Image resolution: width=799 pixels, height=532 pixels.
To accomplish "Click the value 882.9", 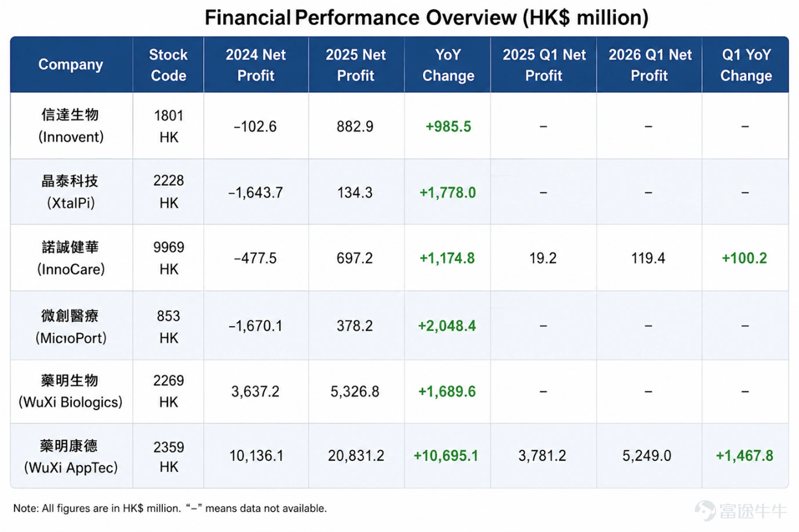I will tap(355, 126).
